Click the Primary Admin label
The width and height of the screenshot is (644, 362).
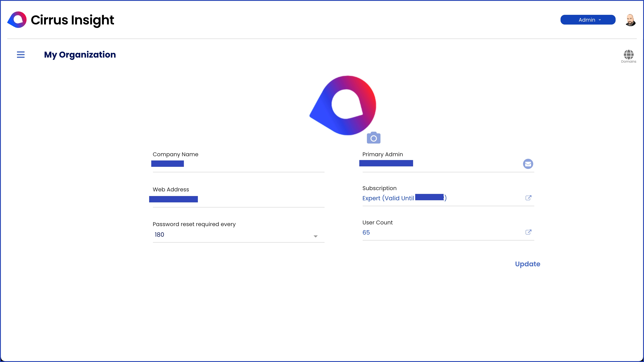(383, 154)
